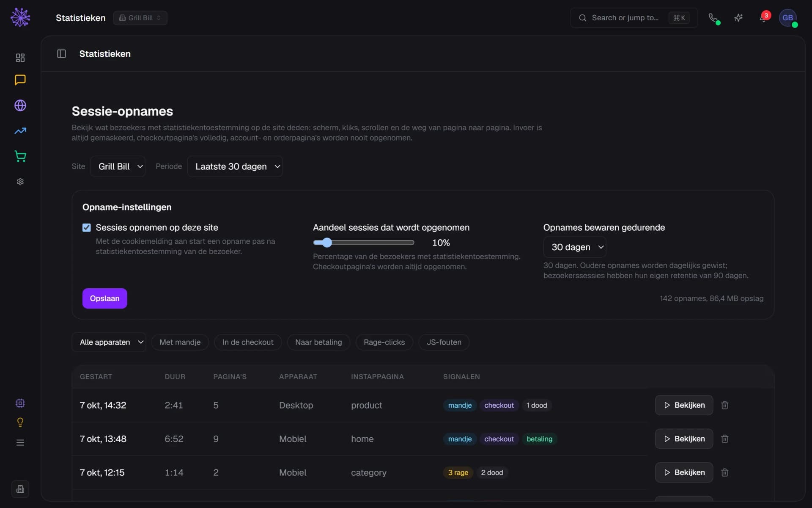Open the globe websites sidebar icon

20,105
